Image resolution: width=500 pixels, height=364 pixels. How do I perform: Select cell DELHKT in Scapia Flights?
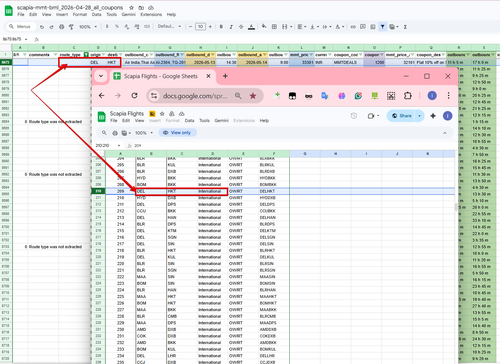coord(274,191)
